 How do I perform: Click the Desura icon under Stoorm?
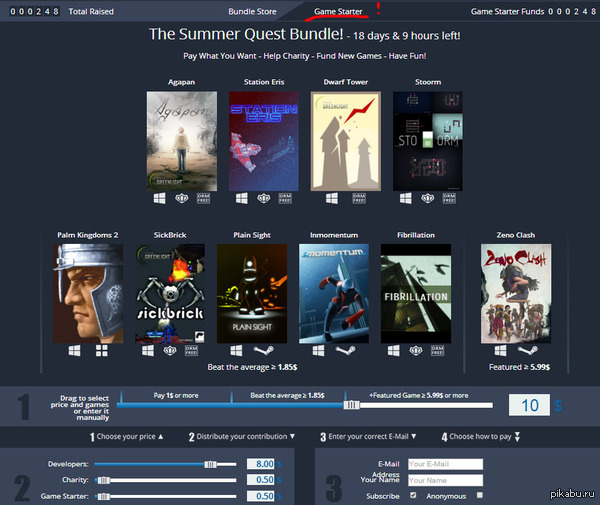point(428,198)
